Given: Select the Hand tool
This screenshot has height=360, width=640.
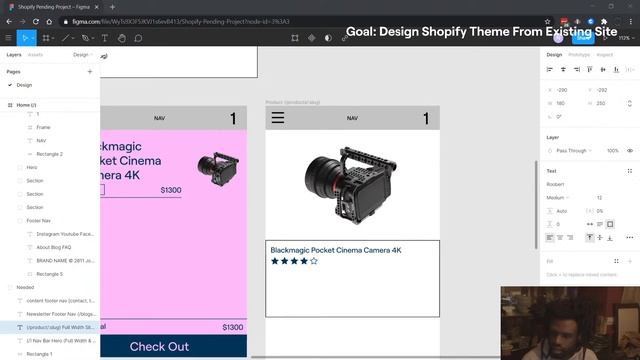Looking at the screenshot, I should point(122,38).
